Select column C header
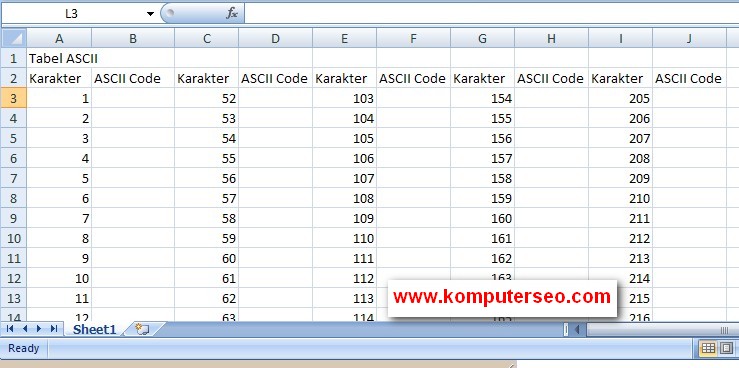The width and height of the screenshot is (739, 368). coord(206,39)
